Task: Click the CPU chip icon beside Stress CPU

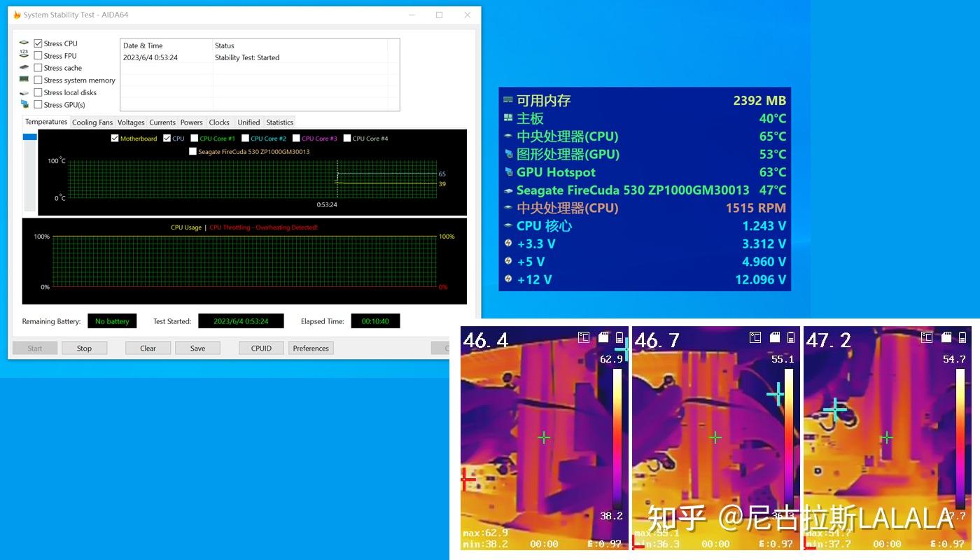Action: [24, 43]
